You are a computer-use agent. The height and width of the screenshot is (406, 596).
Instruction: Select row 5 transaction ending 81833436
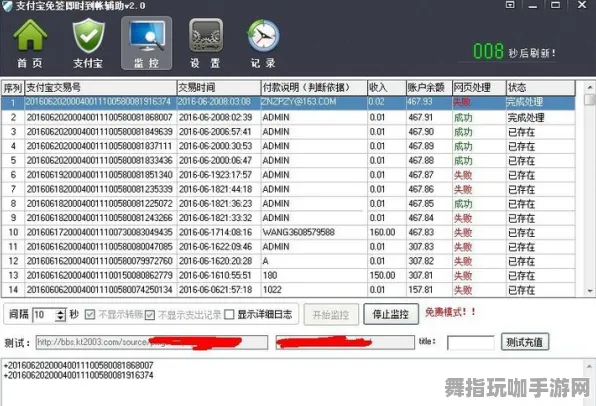(288, 161)
